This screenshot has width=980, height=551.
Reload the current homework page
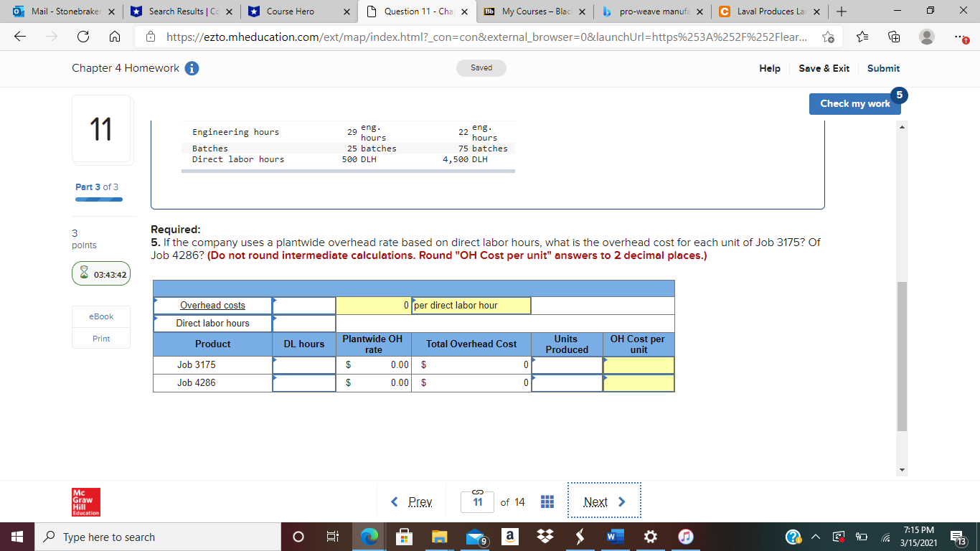pos(83,38)
